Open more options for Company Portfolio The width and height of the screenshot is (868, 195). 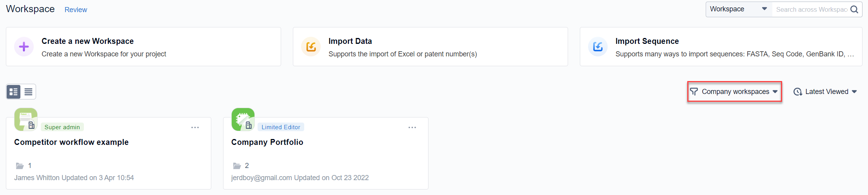pos(412,128)
